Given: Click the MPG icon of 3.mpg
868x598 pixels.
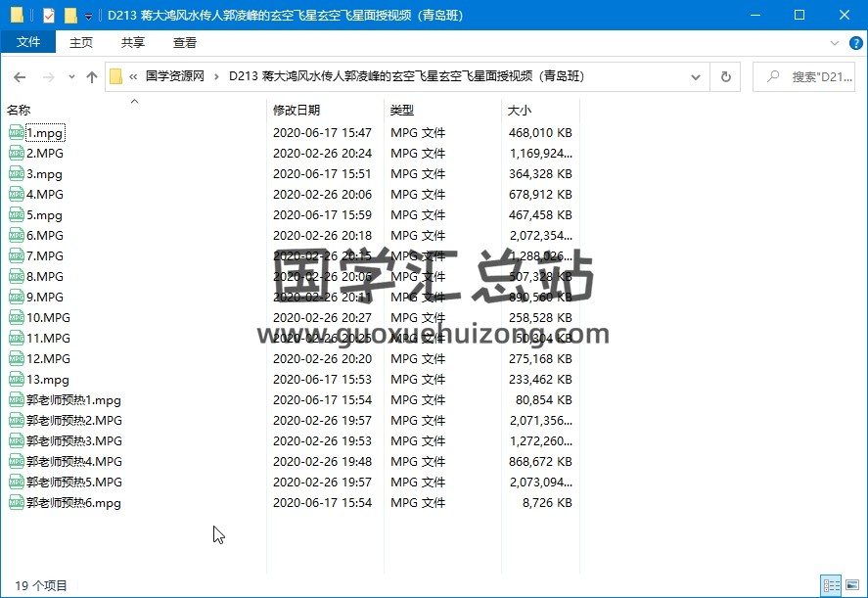Looking at the screenshot, I should 17,174.
